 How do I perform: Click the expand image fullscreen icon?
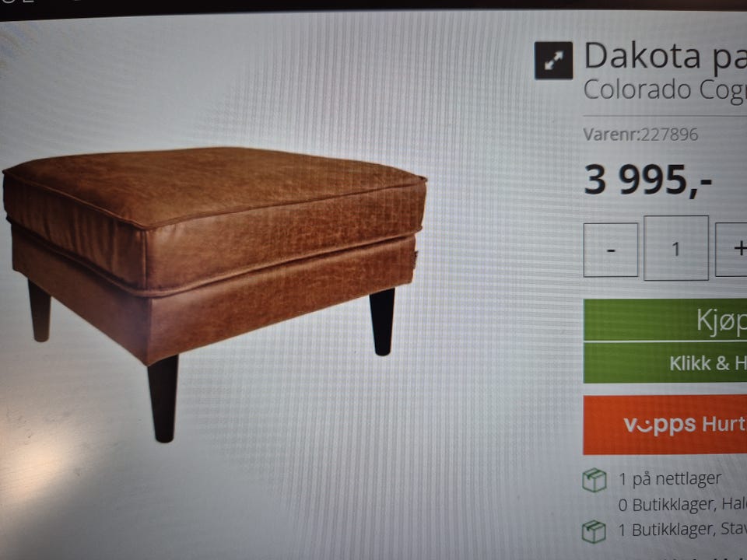(553, 61)
